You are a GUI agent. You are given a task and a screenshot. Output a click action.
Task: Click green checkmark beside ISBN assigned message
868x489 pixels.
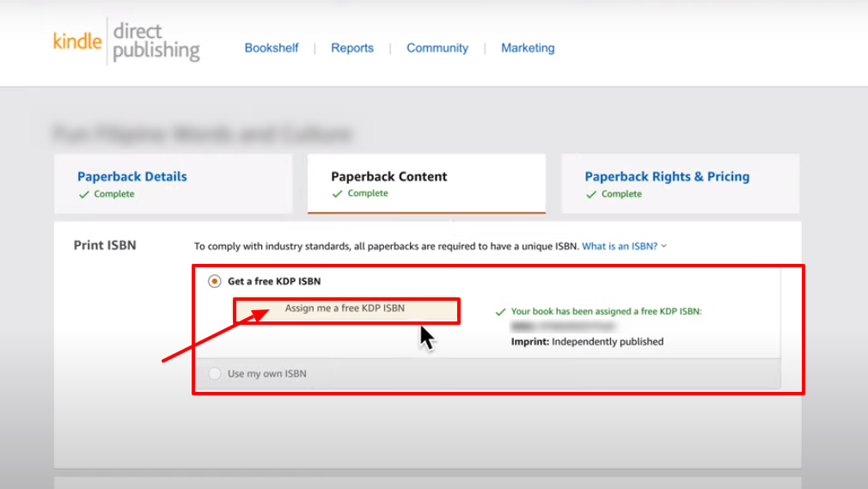500,312
